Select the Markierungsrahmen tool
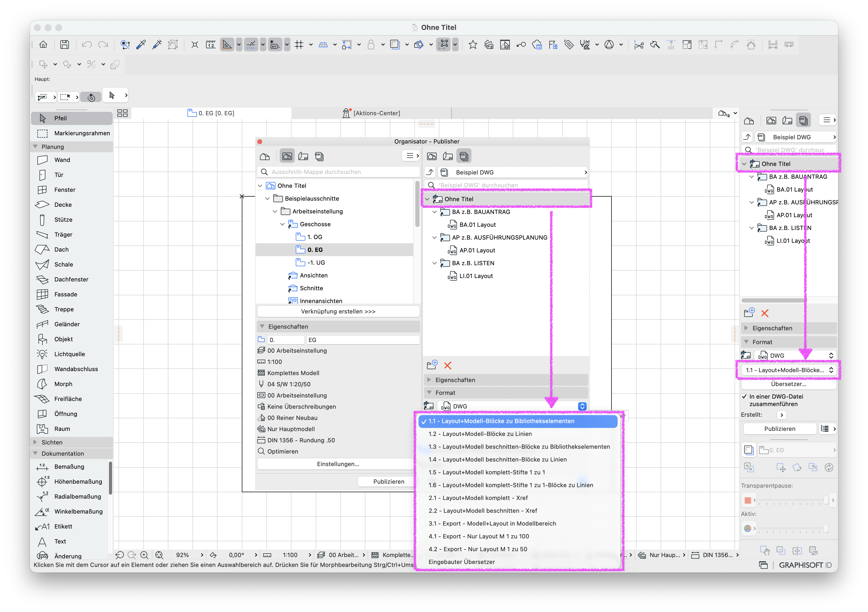This screenshot has height=612, width=868. [x=72, y=133]
